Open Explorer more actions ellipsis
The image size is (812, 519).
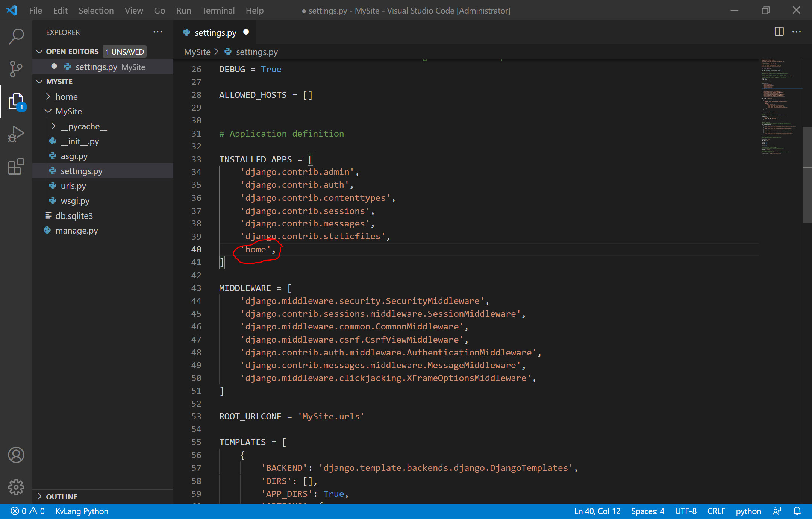(x=158, y=32)
